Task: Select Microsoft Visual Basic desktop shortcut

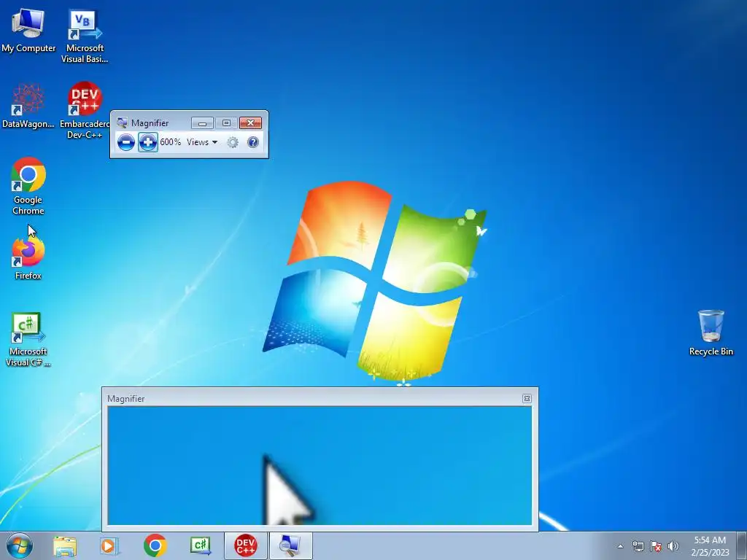Action: tap(85, 36)
